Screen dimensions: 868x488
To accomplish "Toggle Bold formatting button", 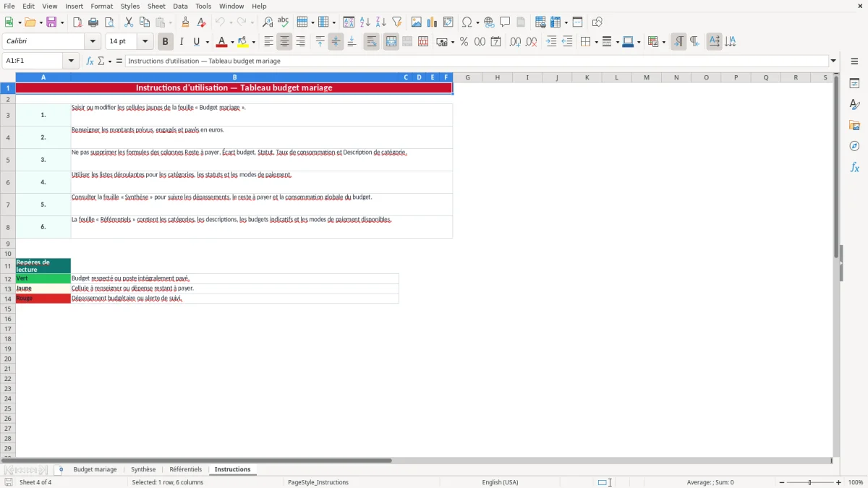I will point(166,42).
